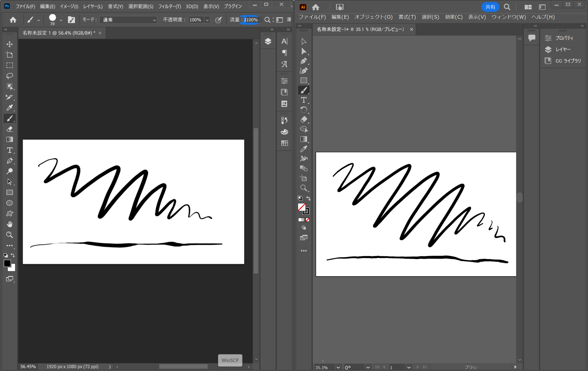Click the black foreground color swatch
The image size is (588, 371).
click(x=7, y=263)
